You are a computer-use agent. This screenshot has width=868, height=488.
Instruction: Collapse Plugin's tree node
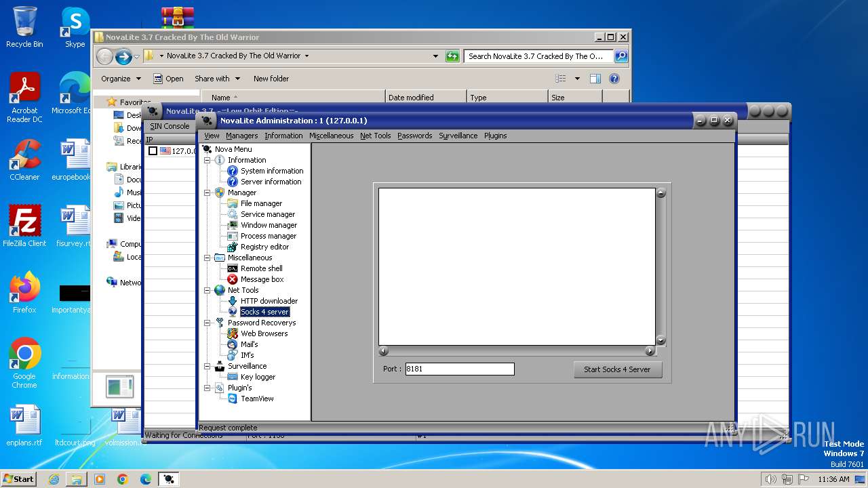click(x=208, y=388)
